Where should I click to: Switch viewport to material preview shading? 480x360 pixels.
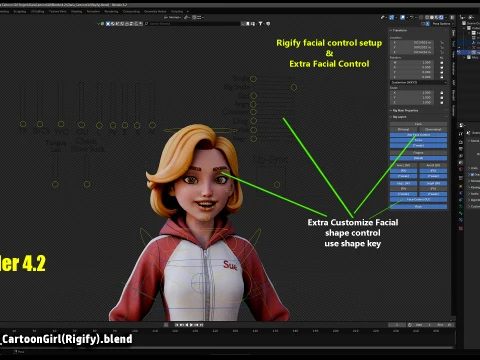pos(436,17)
